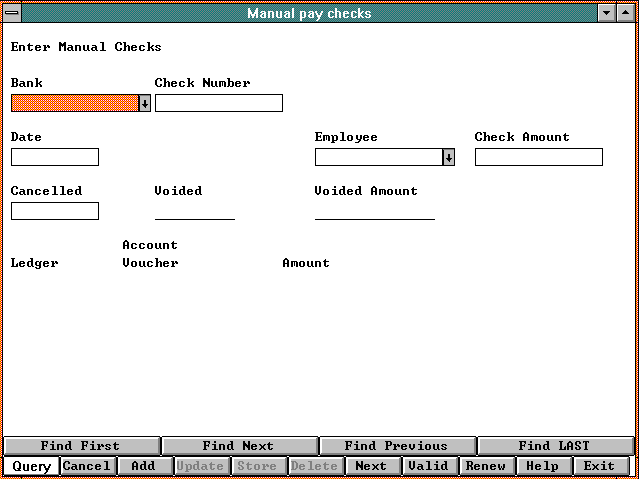The width and height of the screenshot is (639, 479).
Task: Open the Employee dropdown list
Action: coord(448,157)
